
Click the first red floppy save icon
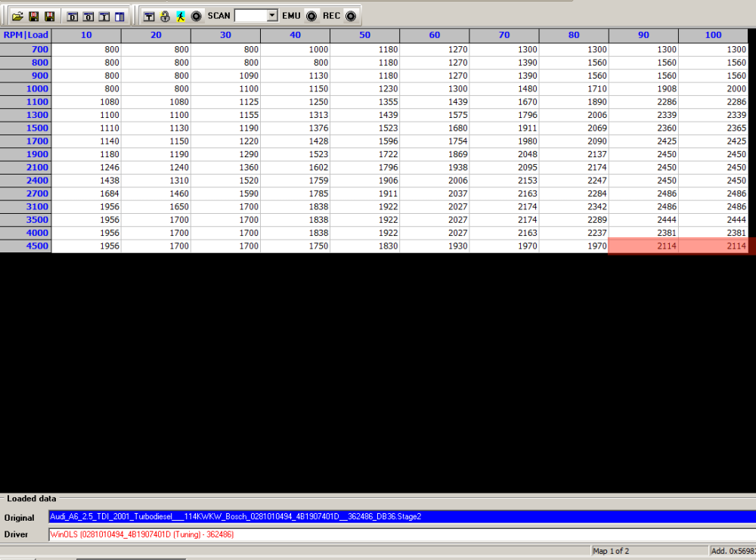pyautogui.click(x=34, y=17)
